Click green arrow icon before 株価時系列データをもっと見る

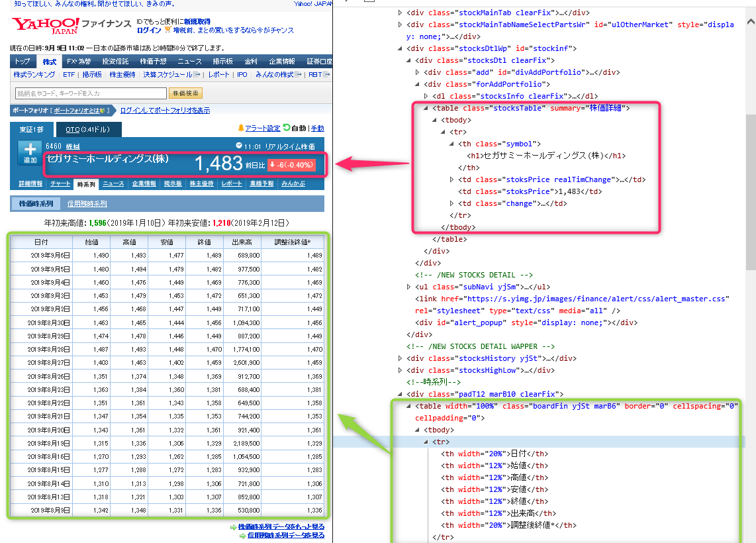click(x=234, y=527)
